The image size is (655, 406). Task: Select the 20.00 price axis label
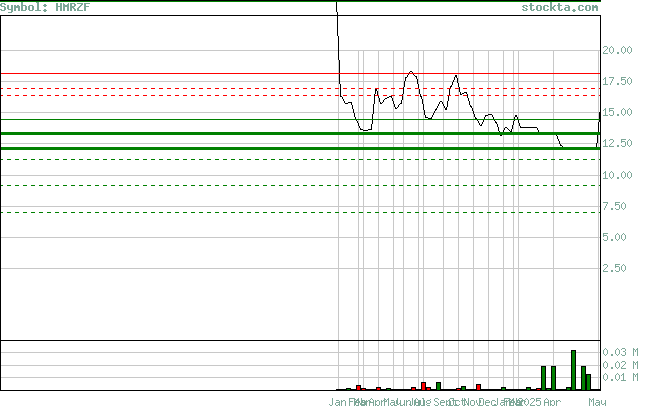pyautogui.click(x=617, y=50)
